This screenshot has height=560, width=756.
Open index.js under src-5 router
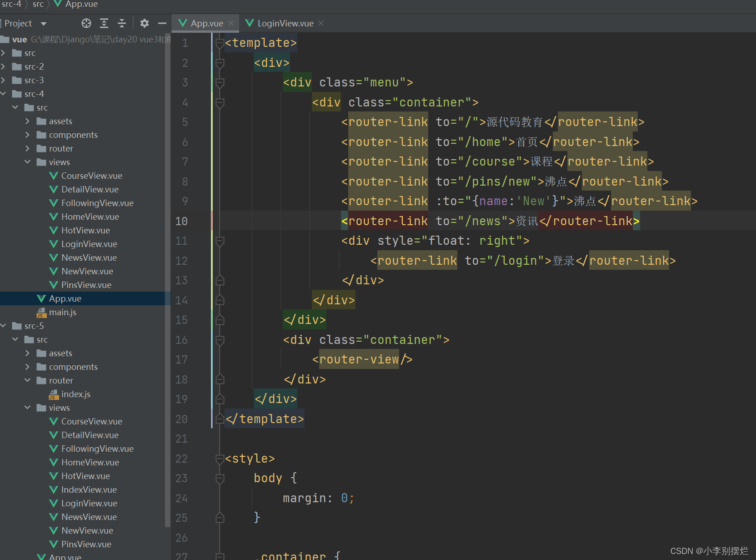pyautogui.click(x=75, y=394)
